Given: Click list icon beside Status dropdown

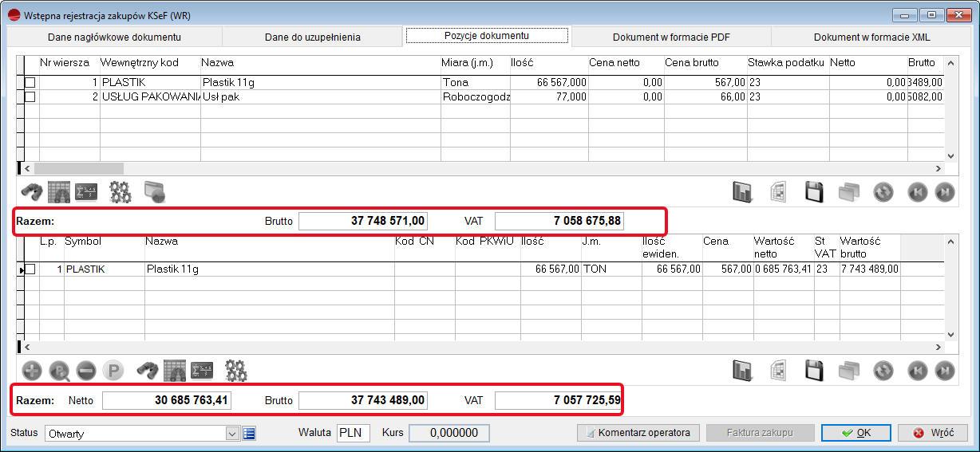Looking at the screenshot, I should (x=248, y=434).
